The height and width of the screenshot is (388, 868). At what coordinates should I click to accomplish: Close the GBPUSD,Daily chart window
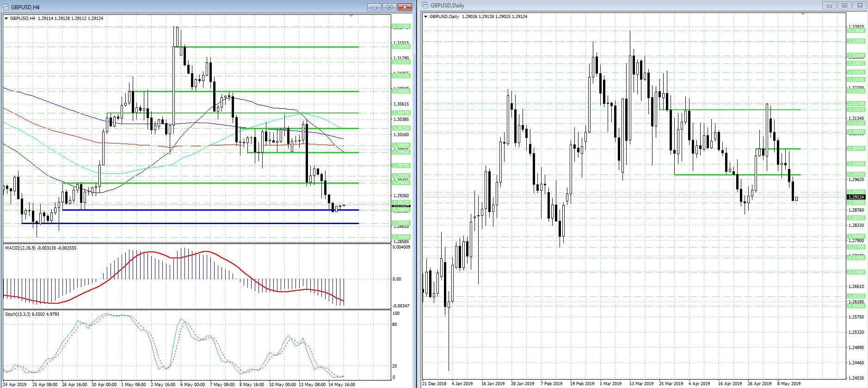[860, 6]
